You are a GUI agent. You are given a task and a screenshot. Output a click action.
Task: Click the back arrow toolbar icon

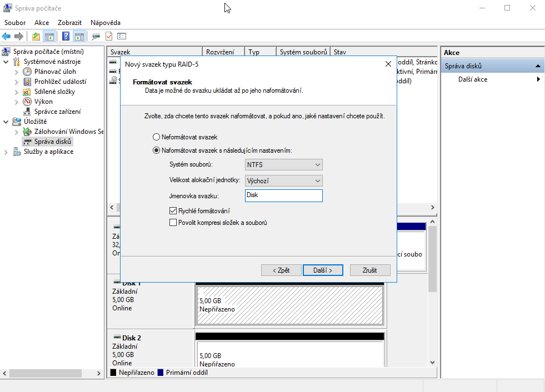click(6, 36)
